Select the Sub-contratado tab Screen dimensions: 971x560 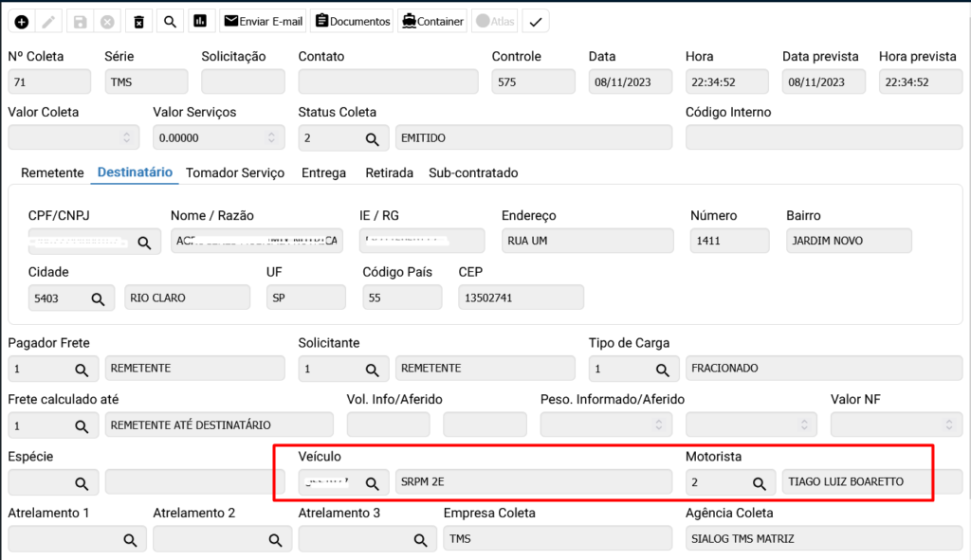[473, 173]
